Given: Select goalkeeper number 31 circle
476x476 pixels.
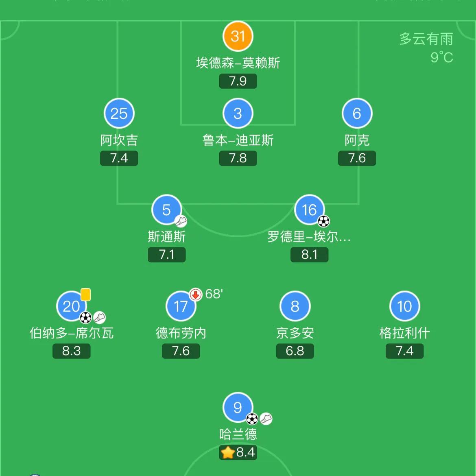Looking at the screenshot, I should click(x=238, y=36).
